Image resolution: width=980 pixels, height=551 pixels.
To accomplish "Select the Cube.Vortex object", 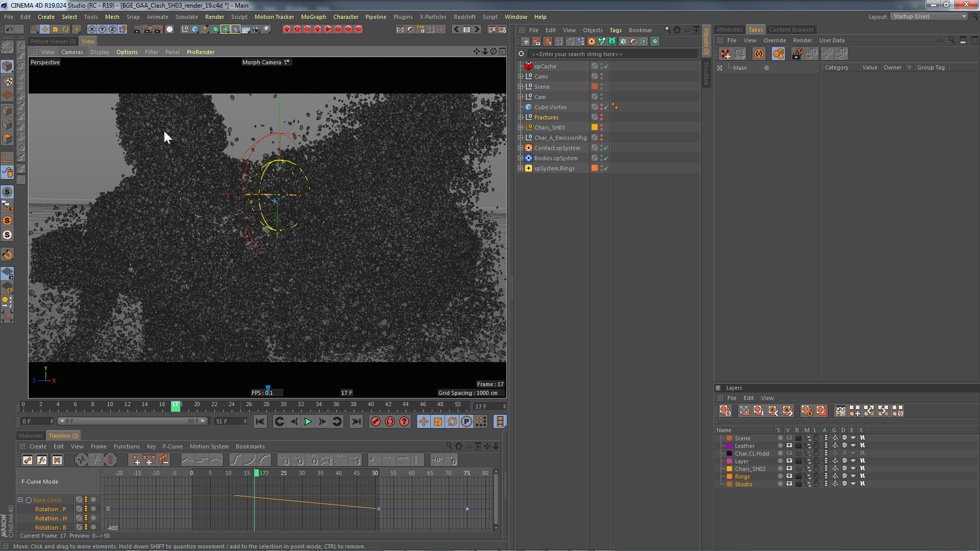I will 550,107.
